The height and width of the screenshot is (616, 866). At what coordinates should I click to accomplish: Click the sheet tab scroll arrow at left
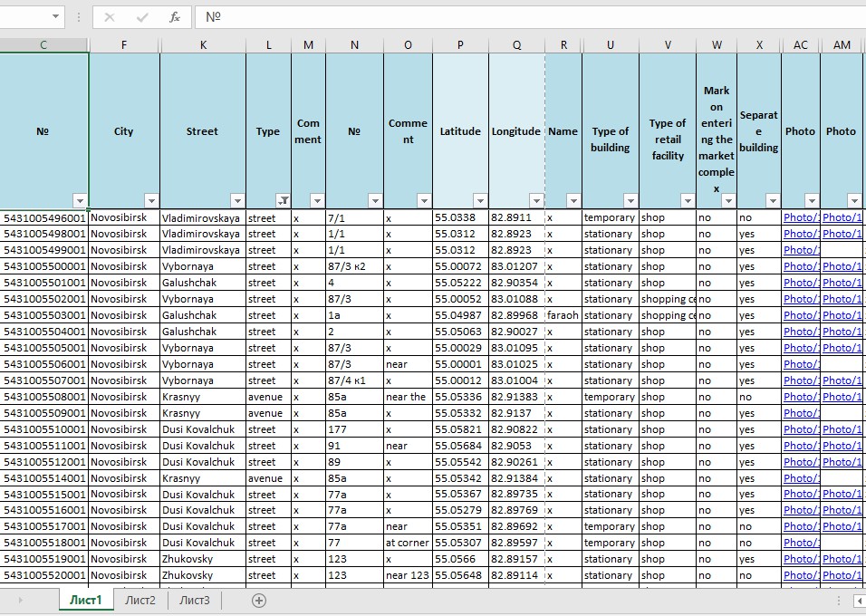(x=21, y=600)
